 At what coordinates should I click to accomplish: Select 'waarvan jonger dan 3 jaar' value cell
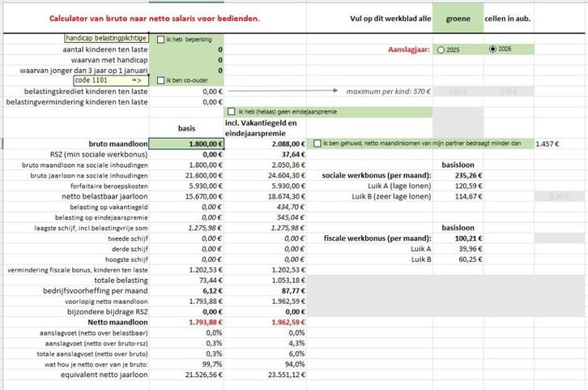(x=186, y=71)
